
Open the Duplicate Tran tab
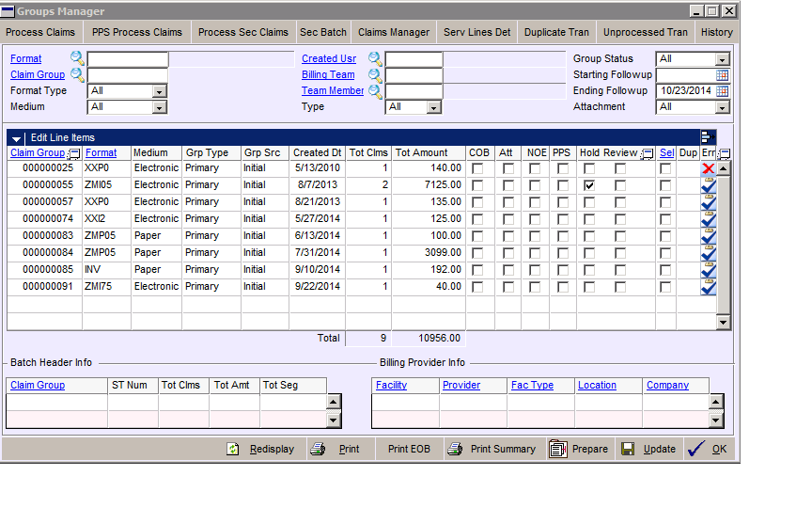pos(556,32)
